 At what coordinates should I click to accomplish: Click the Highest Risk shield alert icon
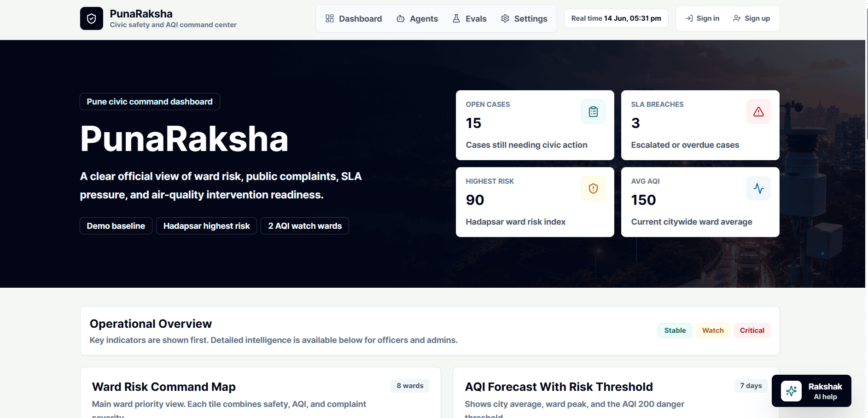coord(593,188)
